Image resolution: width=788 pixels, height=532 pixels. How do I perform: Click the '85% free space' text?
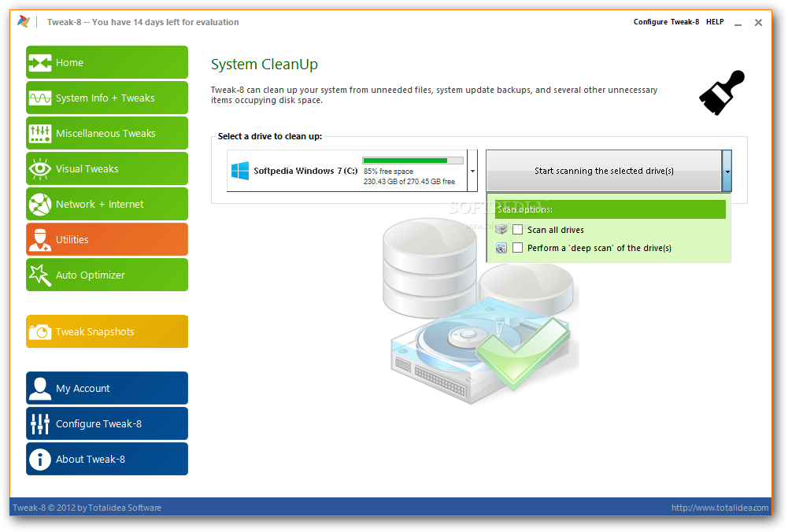pyautogui.click(x=388, y=172)
